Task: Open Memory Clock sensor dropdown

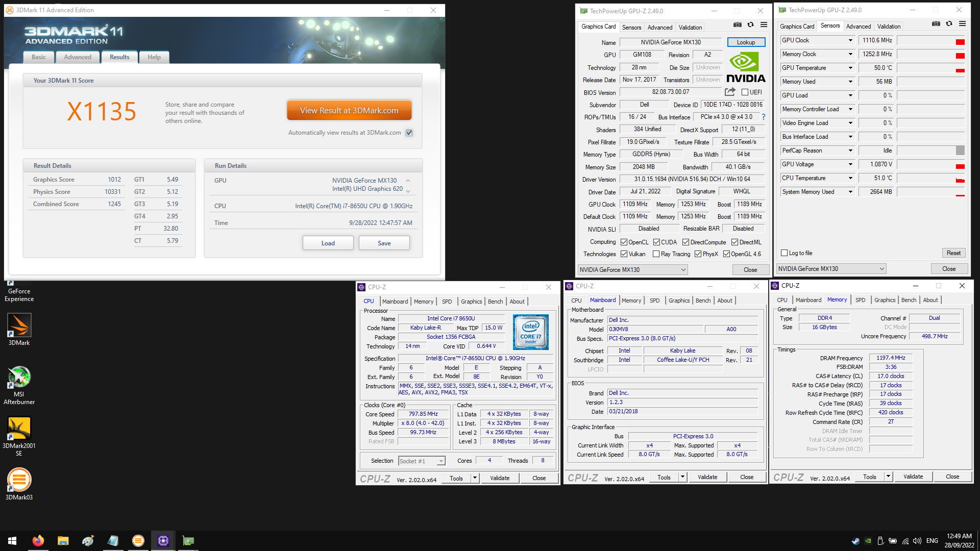Action: [x=850, y=54]
